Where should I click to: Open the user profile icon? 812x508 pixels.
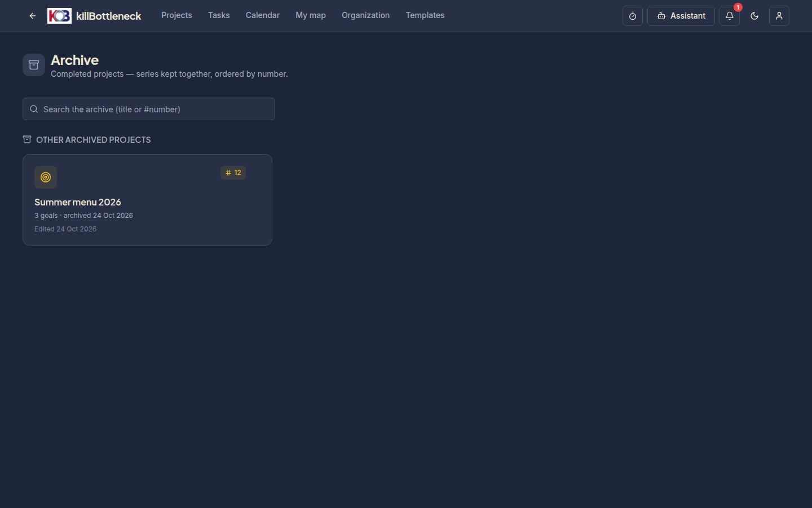779,16
